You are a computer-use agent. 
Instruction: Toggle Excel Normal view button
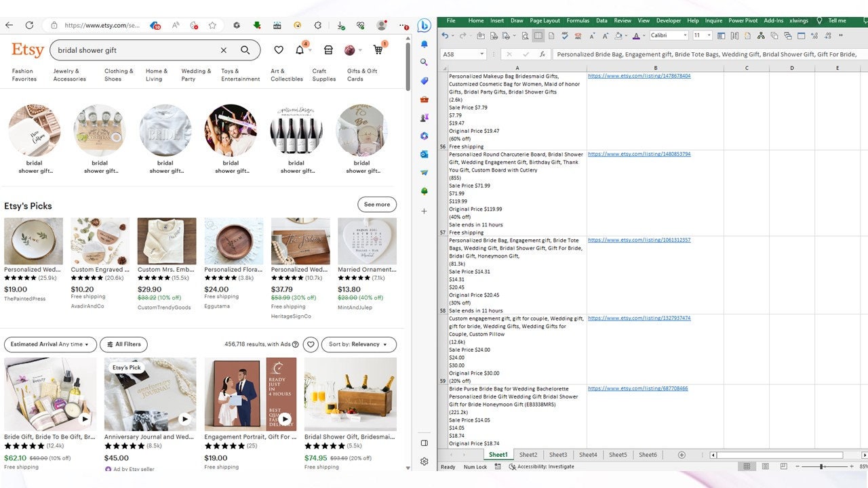tap(747, 466)
